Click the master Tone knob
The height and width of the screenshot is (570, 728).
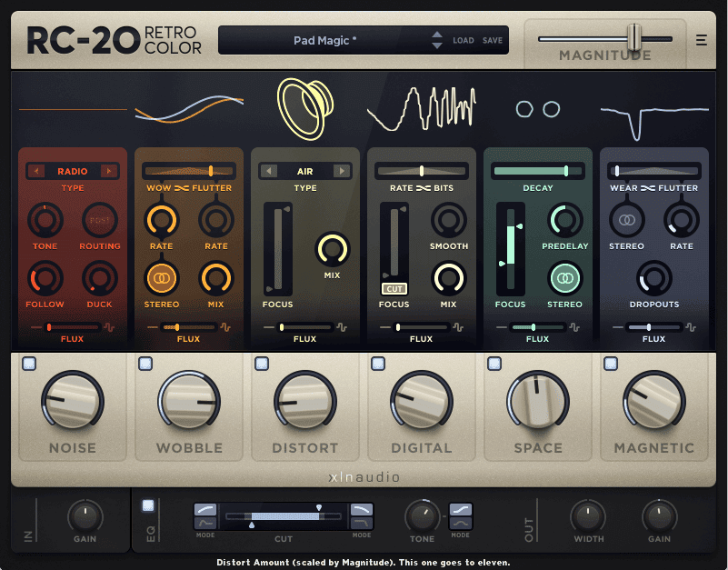click(422, 515)
